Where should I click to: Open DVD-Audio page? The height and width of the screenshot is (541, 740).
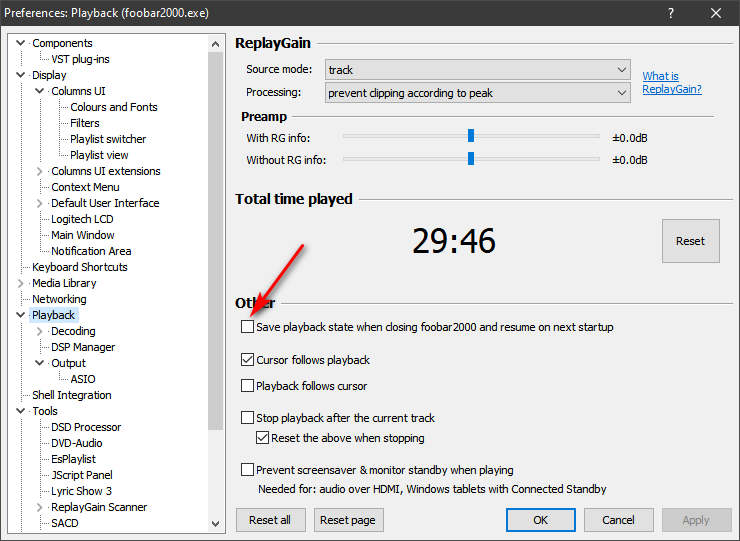point(77,443)
